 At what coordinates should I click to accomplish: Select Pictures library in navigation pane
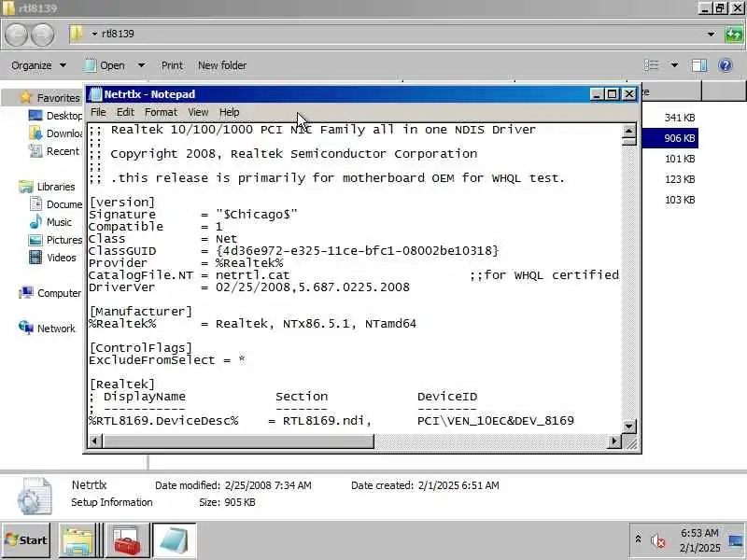[64, 240]
